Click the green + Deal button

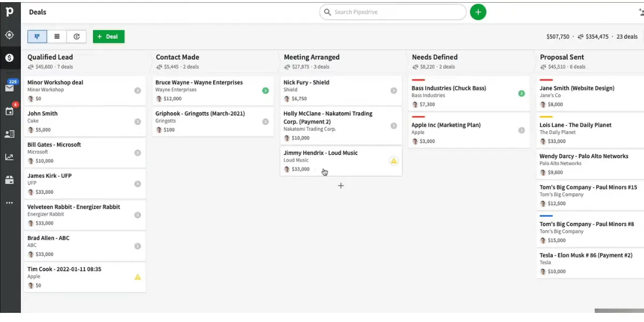point(108,36)
